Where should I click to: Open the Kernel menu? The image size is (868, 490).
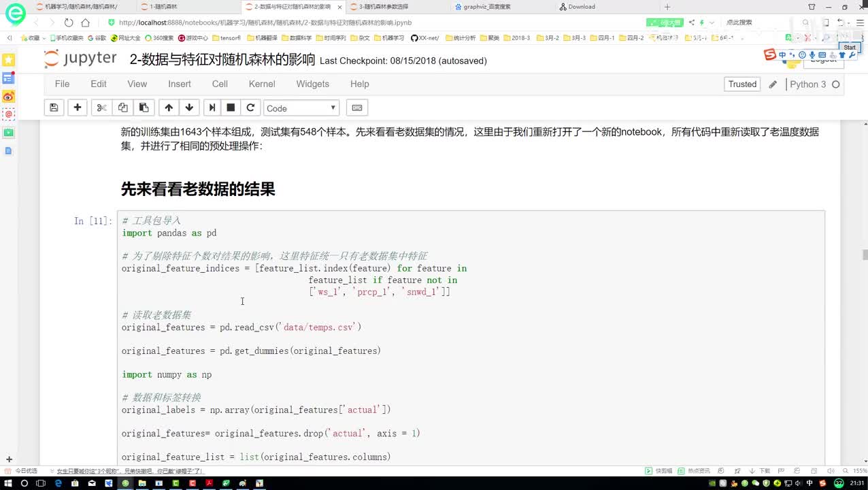[262, 84]
